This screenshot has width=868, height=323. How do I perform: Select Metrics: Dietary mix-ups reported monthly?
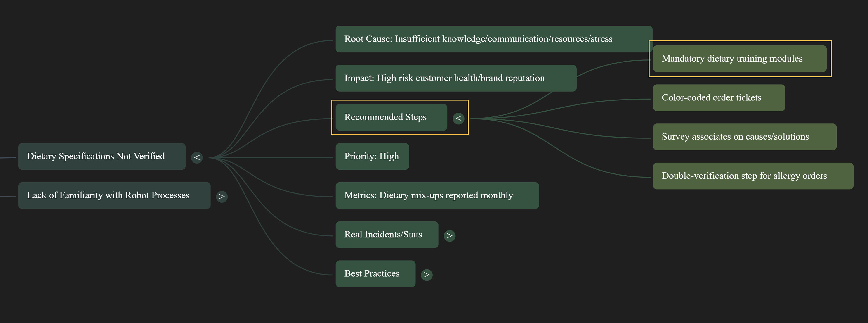(x=437, y=196)
